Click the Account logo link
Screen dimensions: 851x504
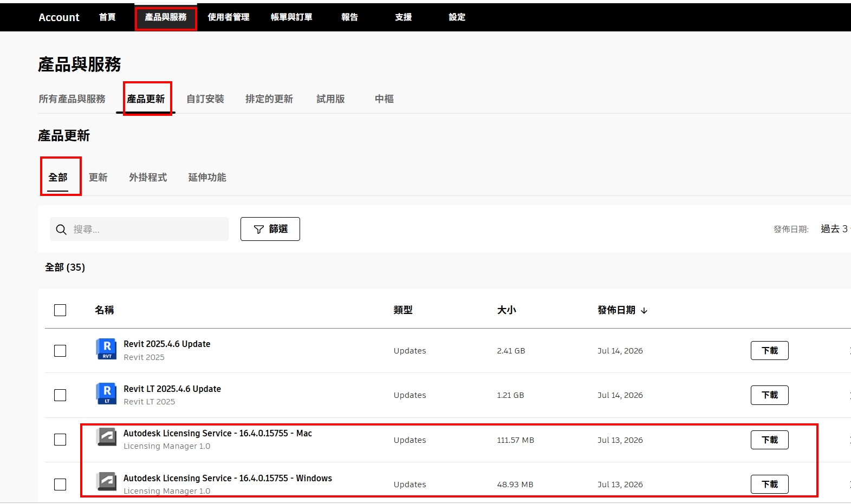coord(59,17)
